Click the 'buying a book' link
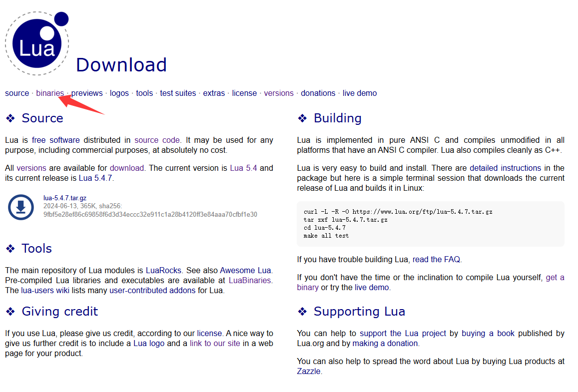This screenshot has height=392, width=578. click(x=488, y=334)
